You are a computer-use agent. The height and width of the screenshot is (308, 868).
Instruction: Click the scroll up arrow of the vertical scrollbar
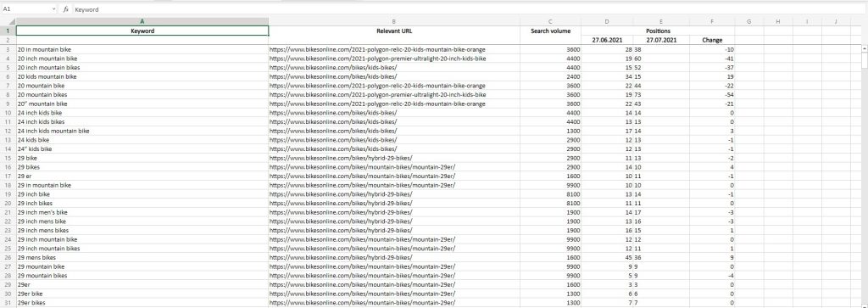point(864,48)
